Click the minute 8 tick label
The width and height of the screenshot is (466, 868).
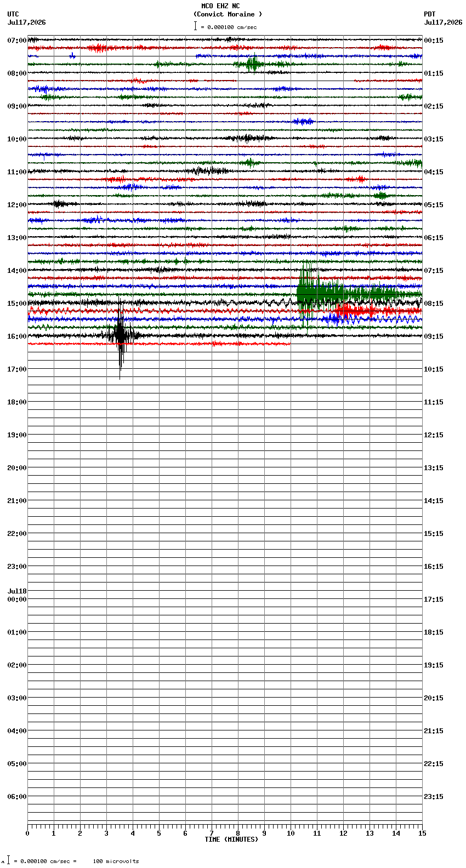(x=238, y=833)
